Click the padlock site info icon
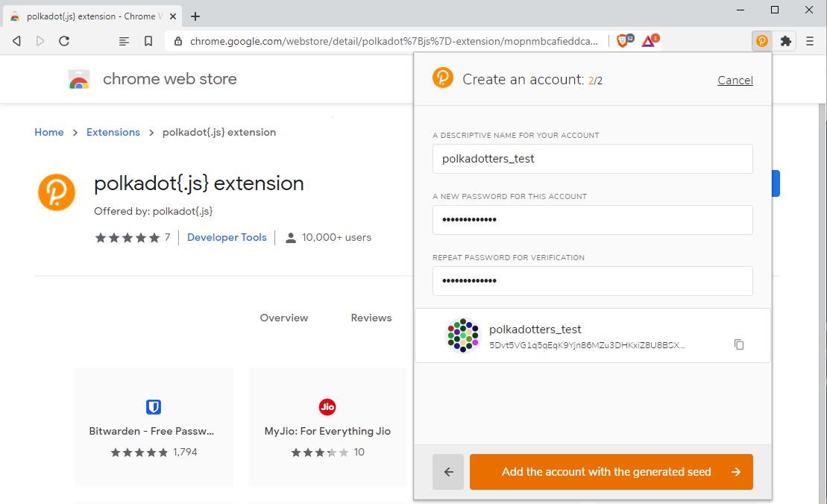 pos(178,41)
